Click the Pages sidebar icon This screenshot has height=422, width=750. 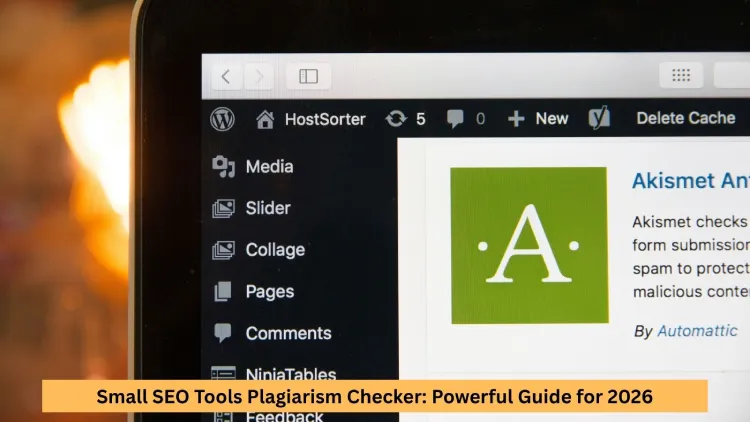pos(223,291)
